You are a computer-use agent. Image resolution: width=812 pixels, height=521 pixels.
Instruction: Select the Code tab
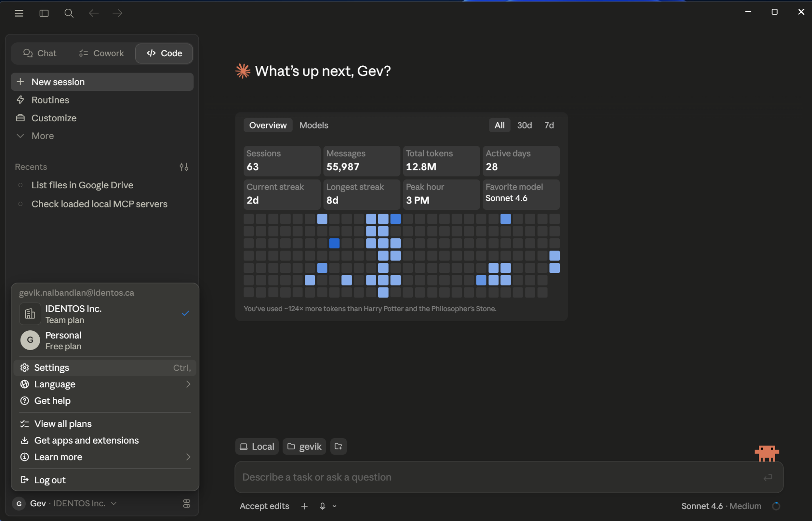164,53
